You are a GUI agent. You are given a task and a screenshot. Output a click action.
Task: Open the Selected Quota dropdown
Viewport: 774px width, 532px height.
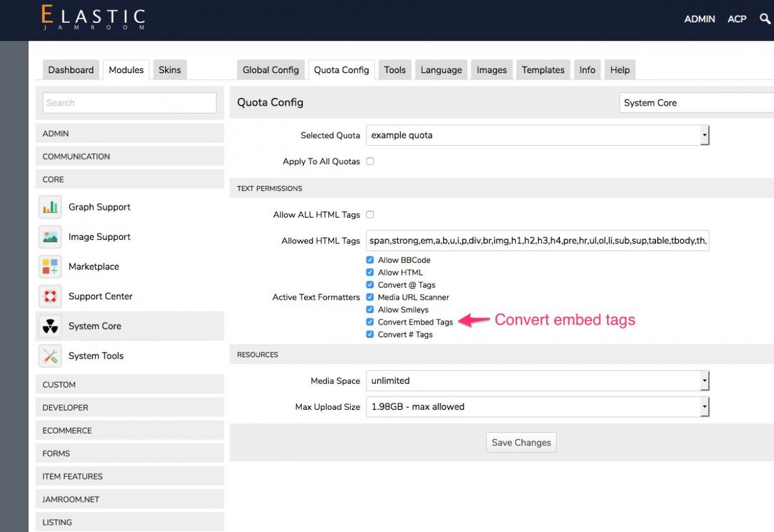(537, 135)
